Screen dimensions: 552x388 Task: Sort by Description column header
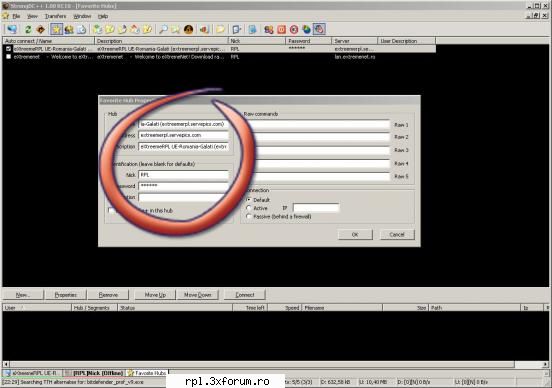coord(162,41)
